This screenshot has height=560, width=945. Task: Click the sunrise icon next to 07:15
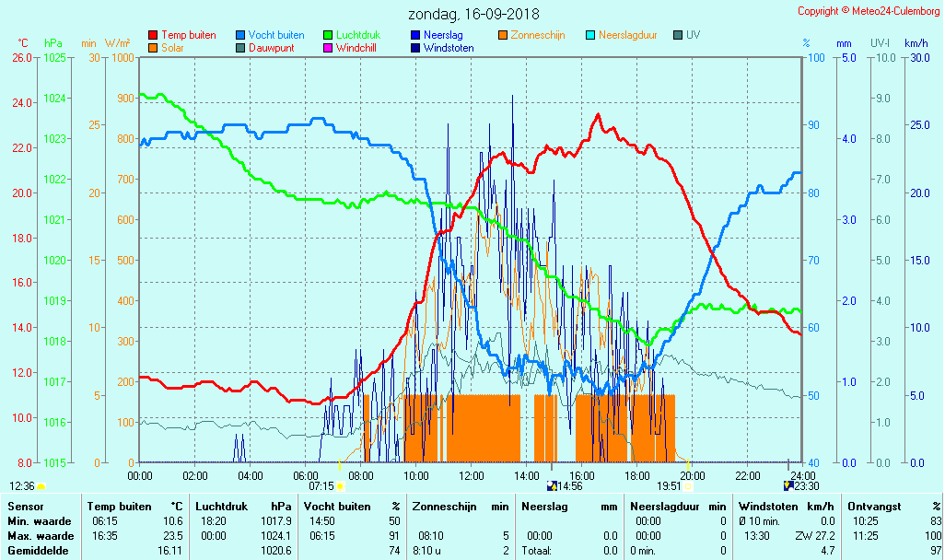340,485
